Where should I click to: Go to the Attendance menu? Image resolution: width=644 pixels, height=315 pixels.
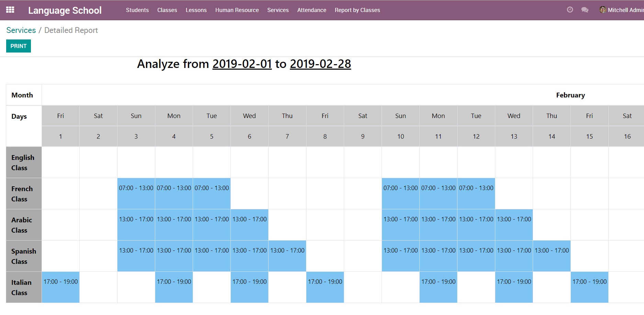tap(312, 10)
